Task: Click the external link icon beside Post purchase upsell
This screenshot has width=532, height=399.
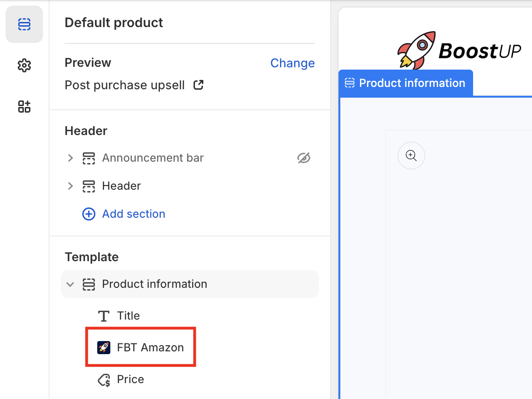Action: [199, 85]
